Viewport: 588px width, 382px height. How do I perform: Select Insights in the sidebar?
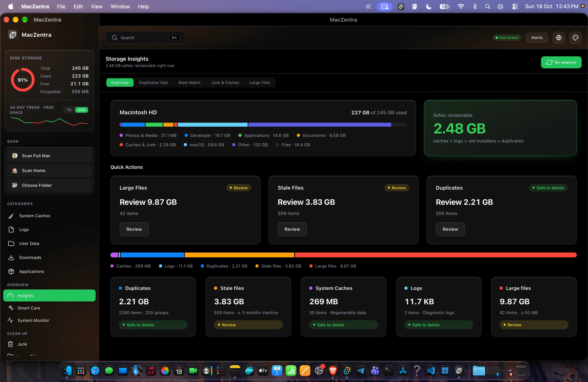coord(49,295)
